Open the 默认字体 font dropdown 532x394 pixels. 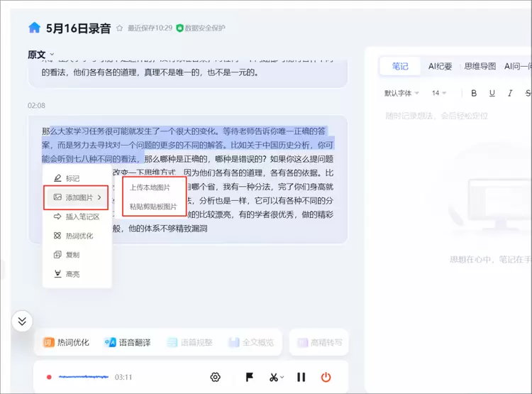pyautogui.click(x=401, y=93)
